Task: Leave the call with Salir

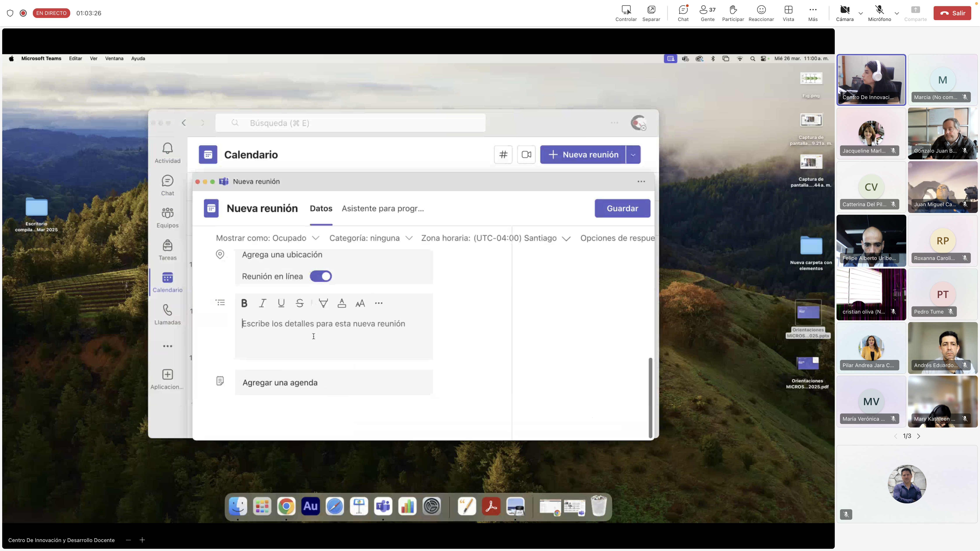Action: click(x=952, y=13)
